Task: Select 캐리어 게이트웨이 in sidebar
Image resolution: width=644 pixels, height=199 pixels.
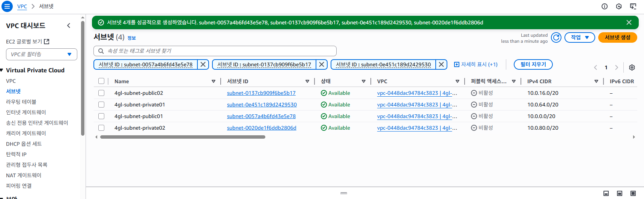Action: click(26, 133)
